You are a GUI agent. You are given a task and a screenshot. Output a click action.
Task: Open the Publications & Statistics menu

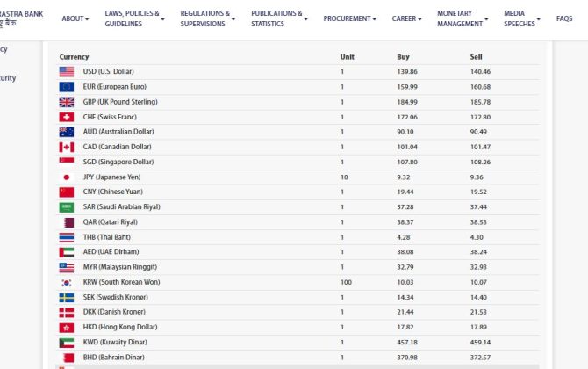click(278, 18)
